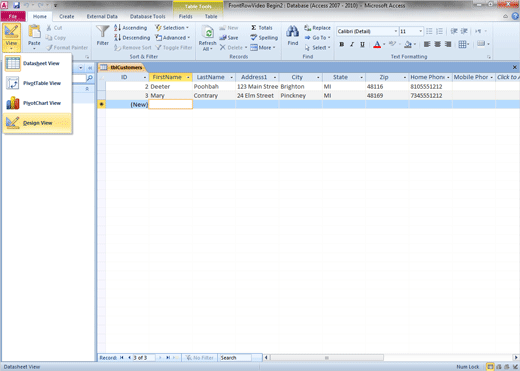Click the numbering list icon
Image resolution: width=520 pixels, height=371 pixels.
(x=440, y=31)
